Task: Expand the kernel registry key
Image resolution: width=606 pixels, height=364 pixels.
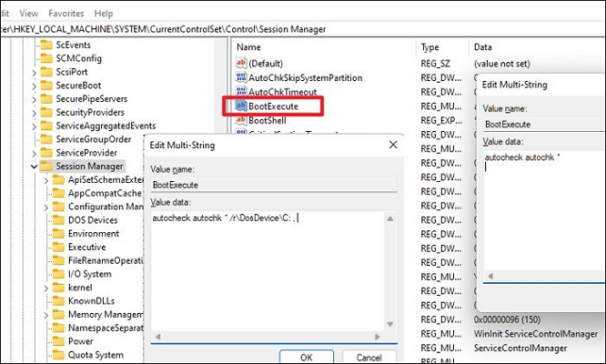Action: pyautogui.click(x=47, y=288)
